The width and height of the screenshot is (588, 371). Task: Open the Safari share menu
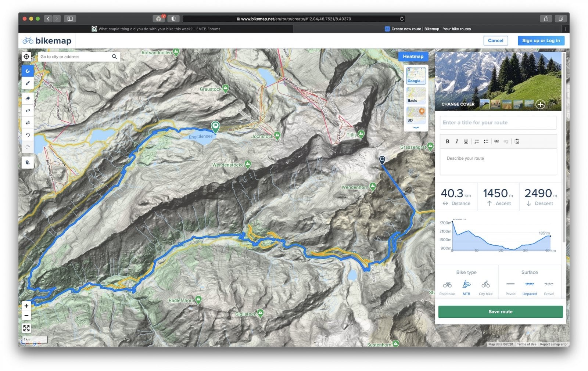point(546,19)
